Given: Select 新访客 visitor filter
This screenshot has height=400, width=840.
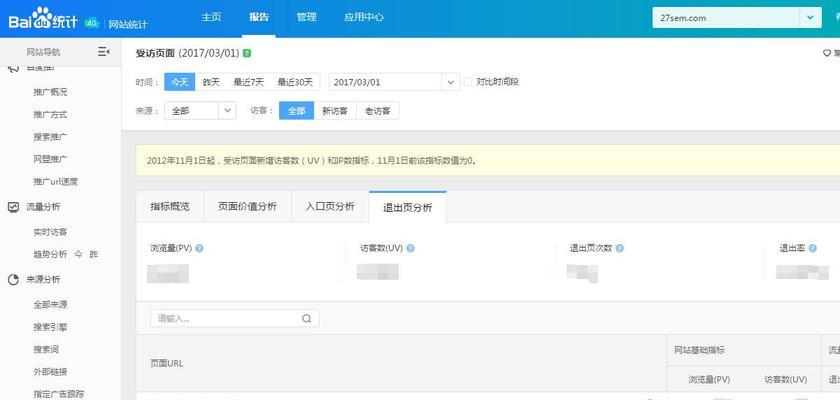Looking at the screenshot, I should click(335, 111).
